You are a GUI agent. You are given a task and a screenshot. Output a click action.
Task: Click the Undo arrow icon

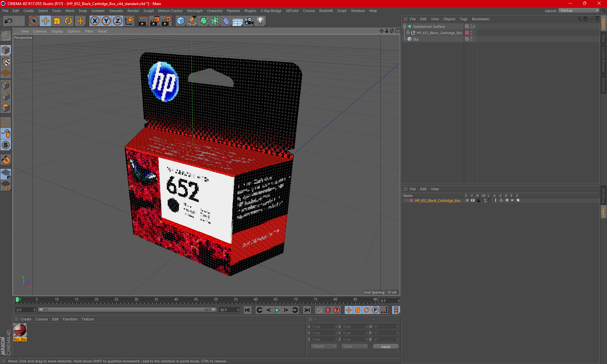[x=9, y=21]
